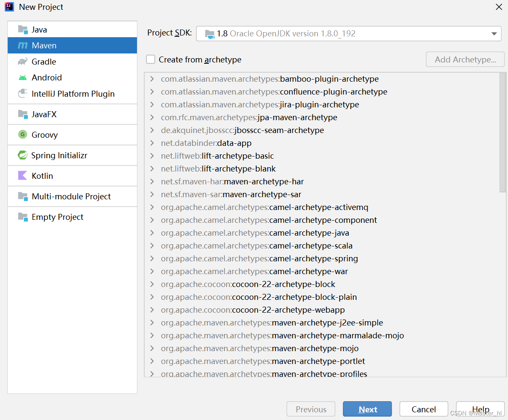Expand the bamboo-plugin-archetype node
The height and width of the screenshot is (420, 508).
(152, 79)
